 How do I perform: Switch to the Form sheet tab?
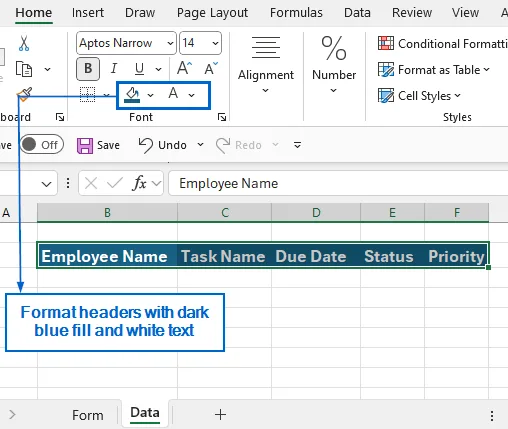(x=88, y=415)
